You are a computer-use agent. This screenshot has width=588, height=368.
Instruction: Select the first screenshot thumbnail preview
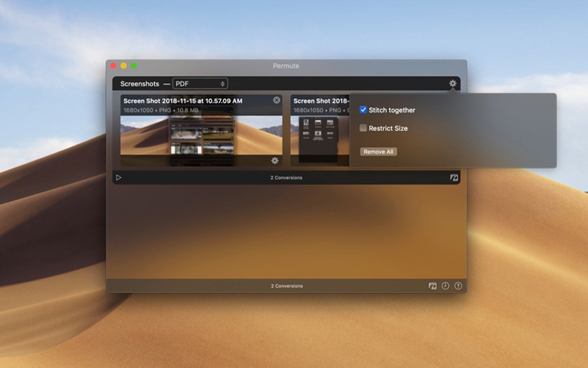201,135
